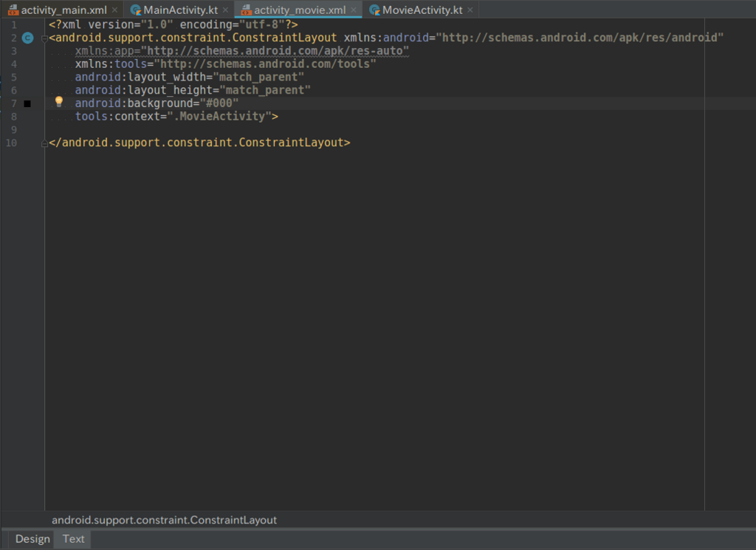The height and width of the screenshot is (550, 756).
Task: Click the Kotlin file icon on MovieActivity.kt tab
Action: click(374, 10)
